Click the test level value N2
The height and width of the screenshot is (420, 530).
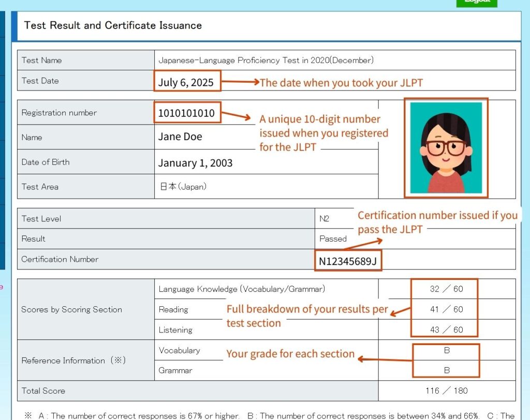click(324, 219)
